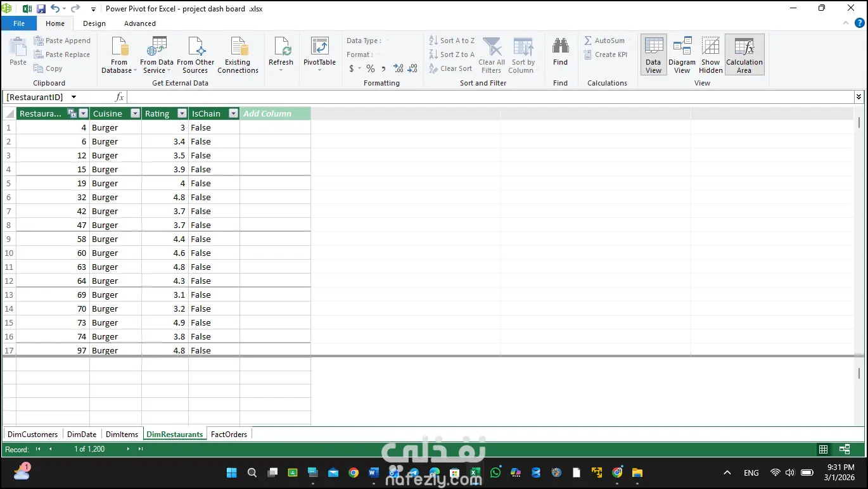Click the ENG language indicator
This screenshot has height=489, width=868.
click(x=751, y=473)
